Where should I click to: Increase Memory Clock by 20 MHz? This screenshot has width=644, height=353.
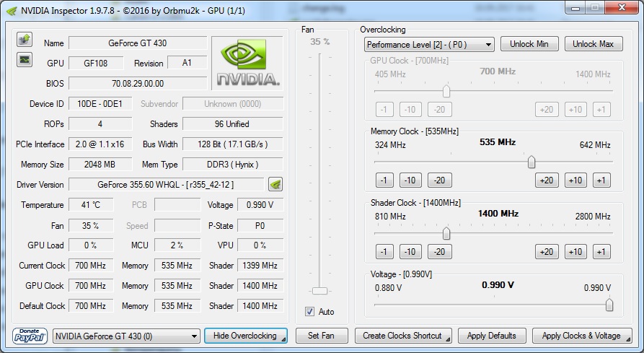coord(547,180)
